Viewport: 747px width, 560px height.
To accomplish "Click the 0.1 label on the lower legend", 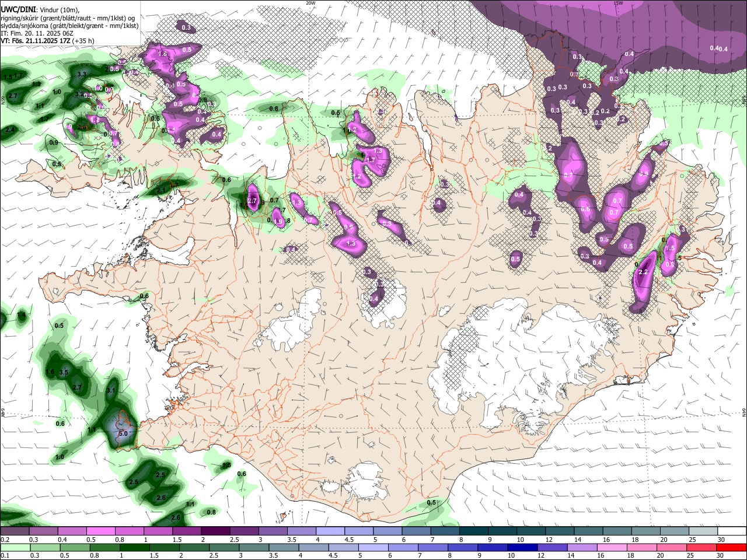I will (x=5, y=555).
